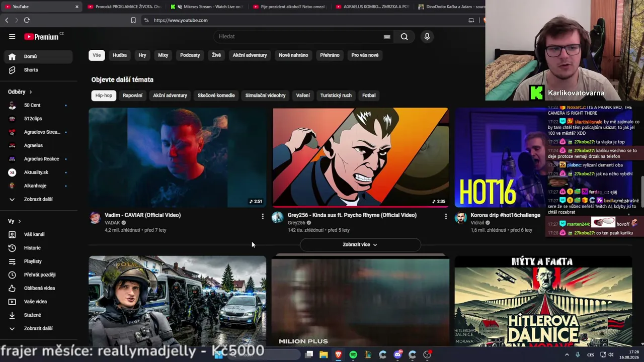Select the Vše filter chip
Viewport: 644px width, 362px height.
[97, 55]
